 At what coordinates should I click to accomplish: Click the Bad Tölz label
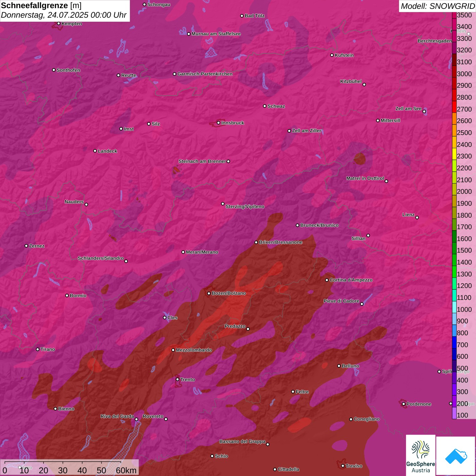[255, 16]
